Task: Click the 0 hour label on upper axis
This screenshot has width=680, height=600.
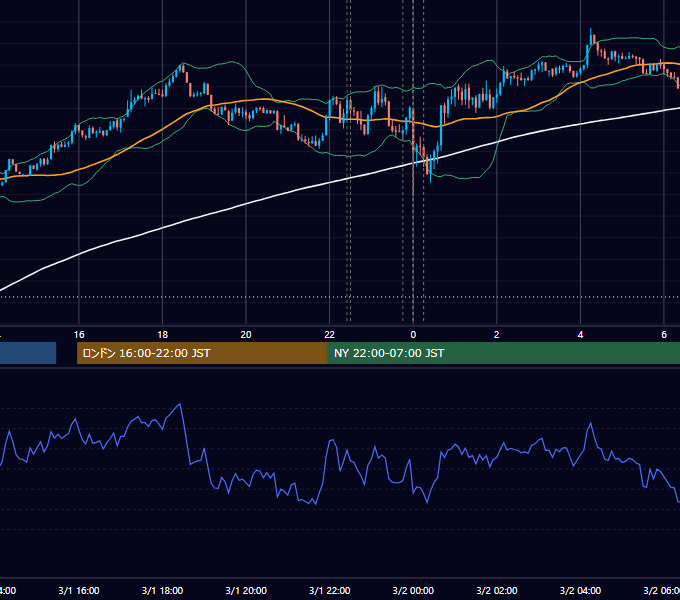Action: tap(413, 335)
